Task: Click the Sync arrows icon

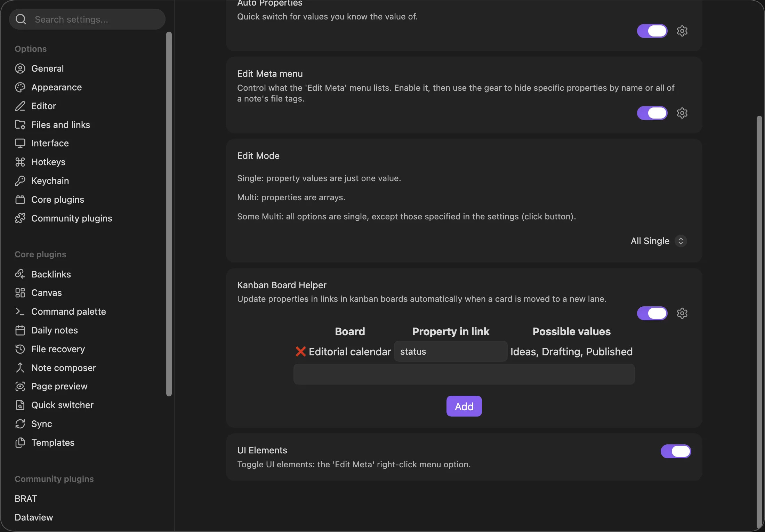Action: tap(20, 424)
